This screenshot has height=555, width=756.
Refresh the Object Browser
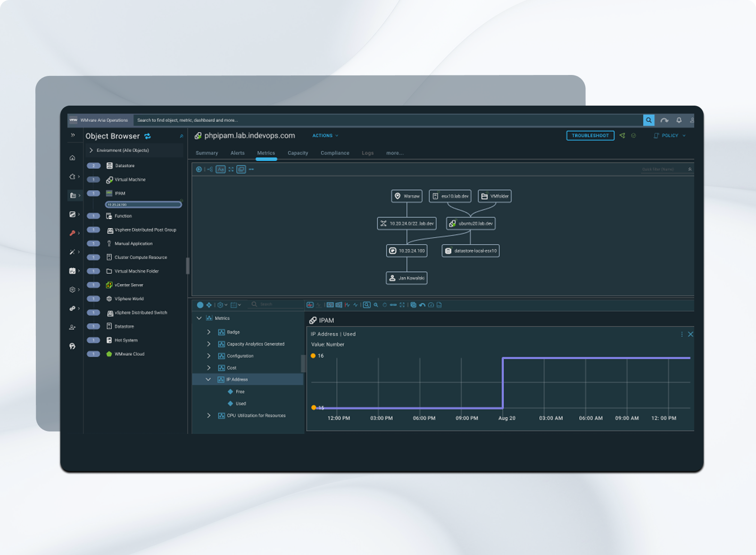(x=148, y=136)
